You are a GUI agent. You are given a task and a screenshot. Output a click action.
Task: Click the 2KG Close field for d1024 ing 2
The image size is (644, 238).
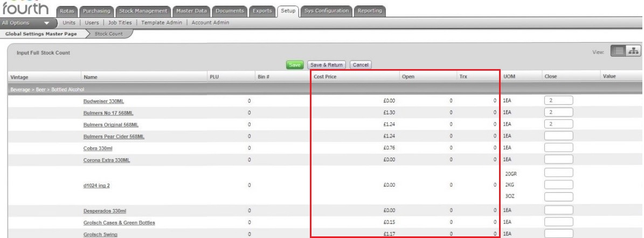(558, 185)
